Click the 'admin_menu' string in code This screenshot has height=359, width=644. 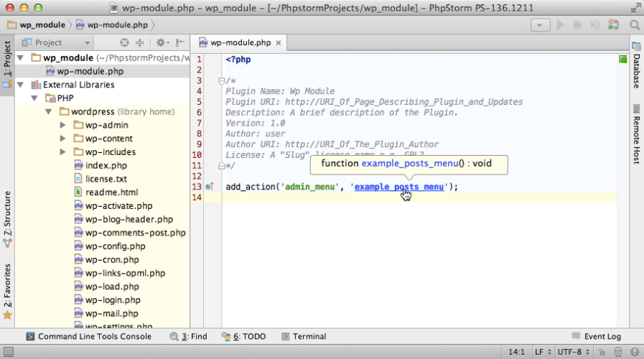(309, 187)
